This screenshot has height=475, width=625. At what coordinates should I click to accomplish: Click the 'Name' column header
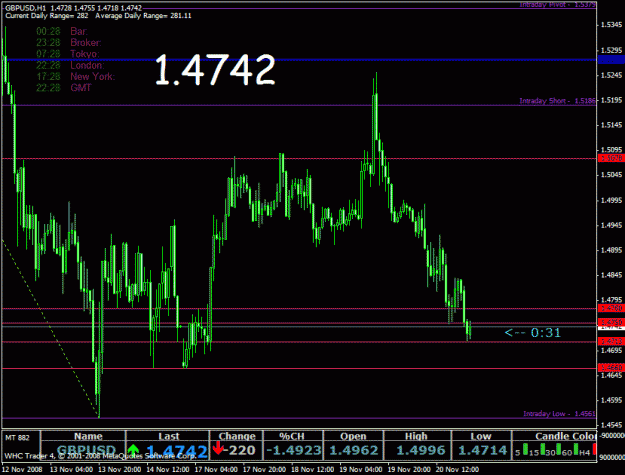coord(88,436)
